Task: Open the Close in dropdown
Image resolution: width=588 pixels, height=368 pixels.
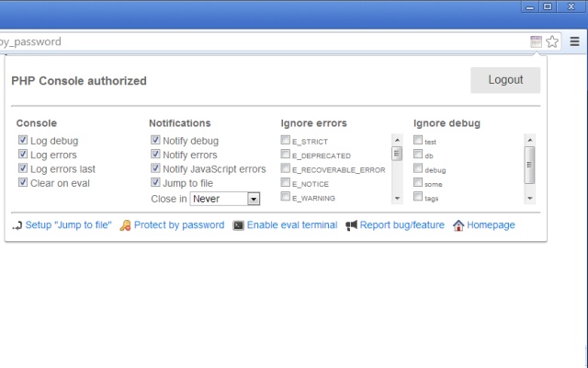Action: point(225,199)
